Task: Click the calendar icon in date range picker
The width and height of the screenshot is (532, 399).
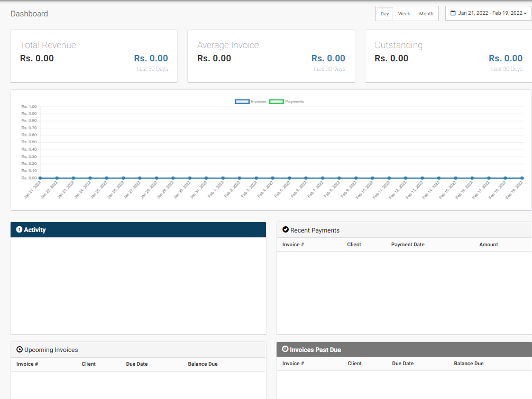Action: point(453,13)
